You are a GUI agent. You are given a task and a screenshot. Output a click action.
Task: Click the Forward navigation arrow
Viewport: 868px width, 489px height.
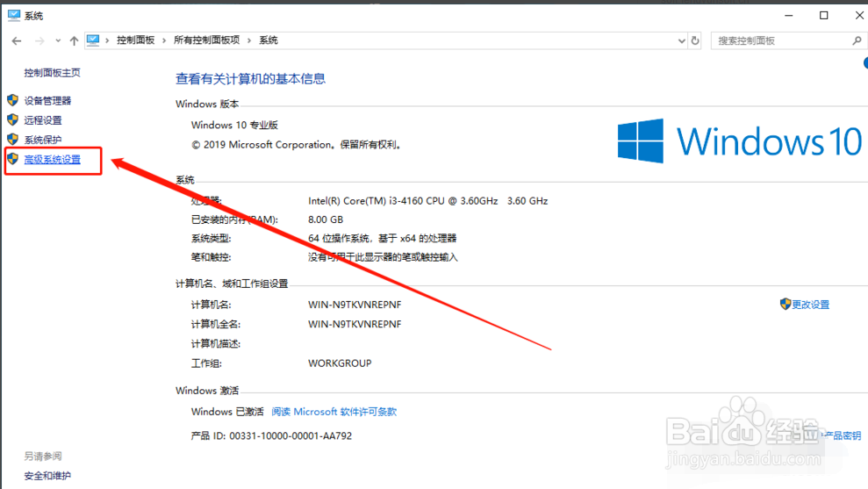pyautogui.click(x=39, y=40)
